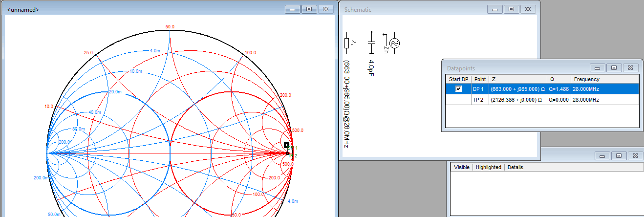Click the capacitor symbol in the schematic
Image resolution: width=644 pixels, height=217 pixels.
point(371,43)
